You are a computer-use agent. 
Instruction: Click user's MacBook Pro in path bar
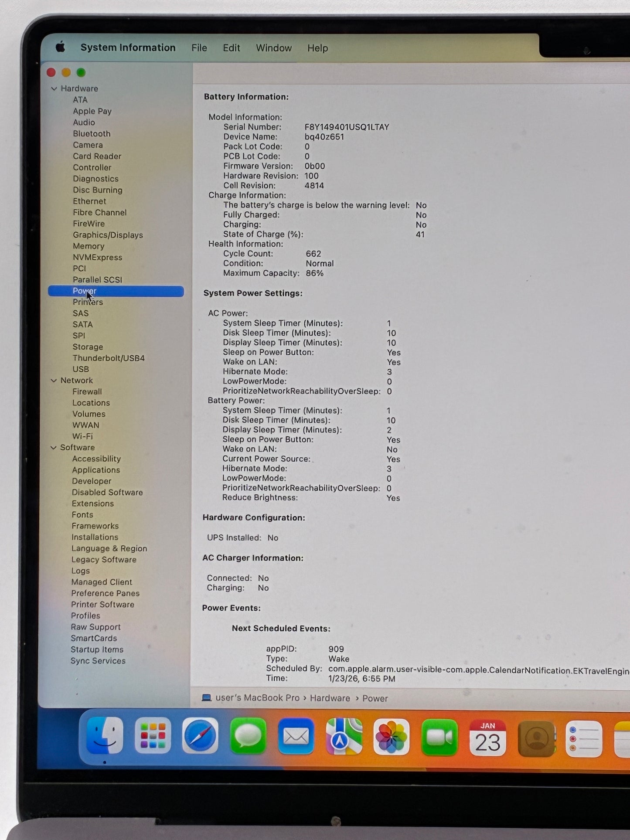point(257,697)
